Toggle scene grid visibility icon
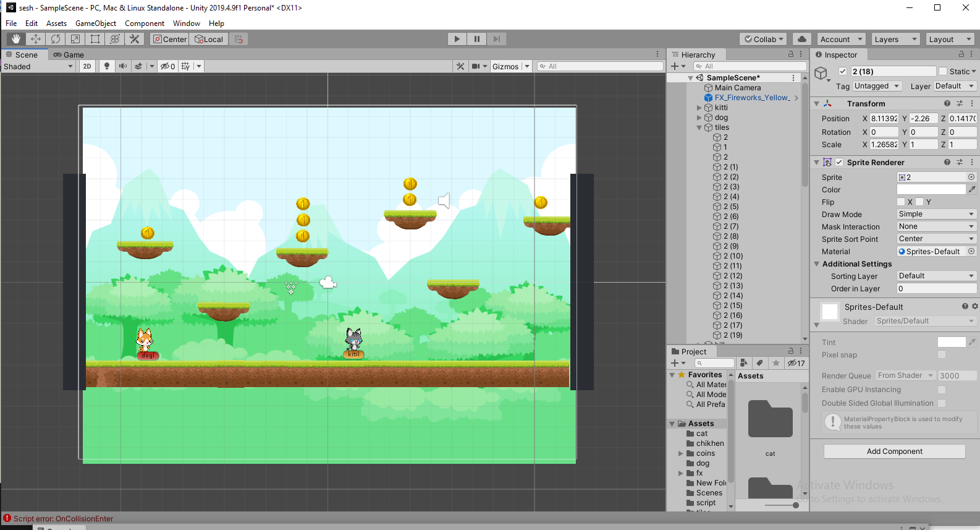This screenshot has width=980, height=530. click(185, 66)
